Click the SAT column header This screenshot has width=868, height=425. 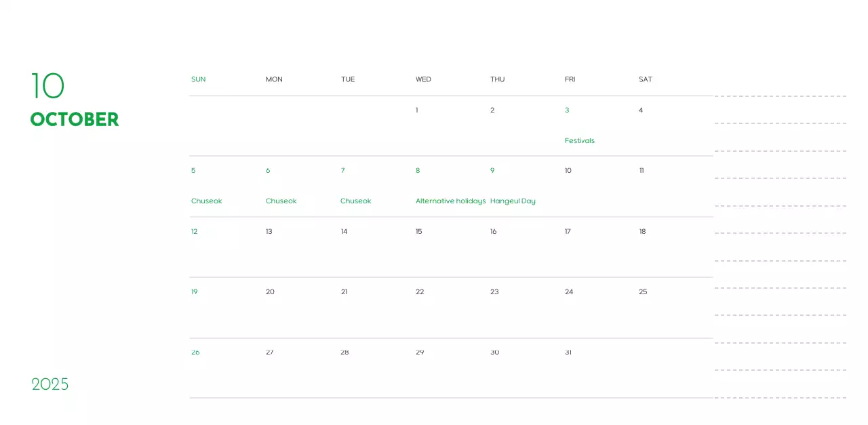point(645,79)
